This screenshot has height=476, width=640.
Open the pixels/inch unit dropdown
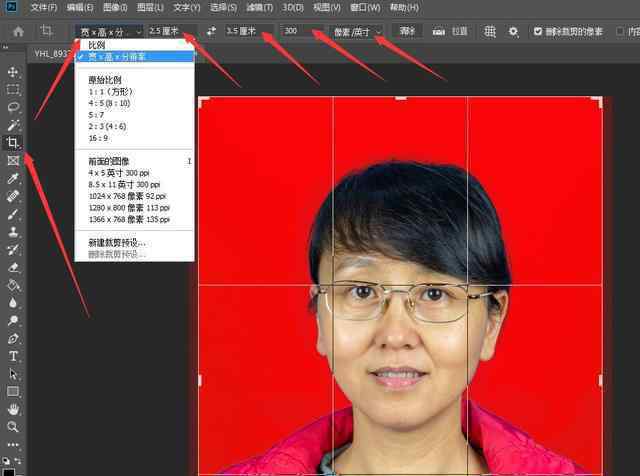click(x=357, y=31)
